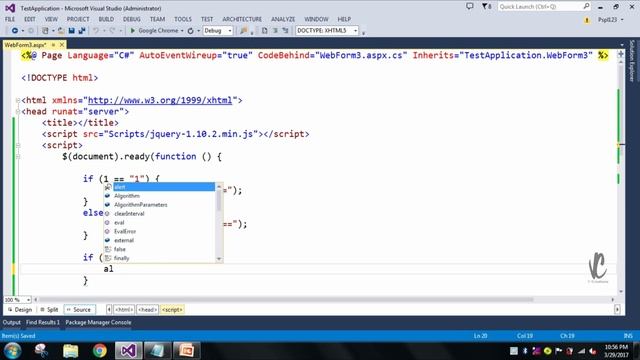Open the FILE menu

coord(10,19)
